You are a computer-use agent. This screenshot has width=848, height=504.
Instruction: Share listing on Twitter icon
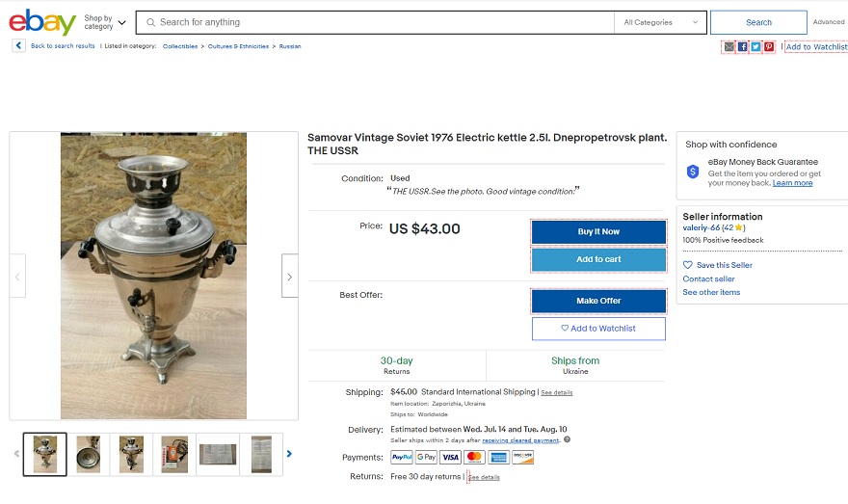click(x=755, y=47)
